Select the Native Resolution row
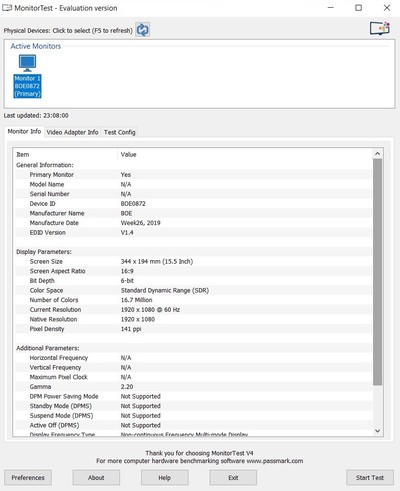This screenshot has height=491, width=400. [193, 319]
